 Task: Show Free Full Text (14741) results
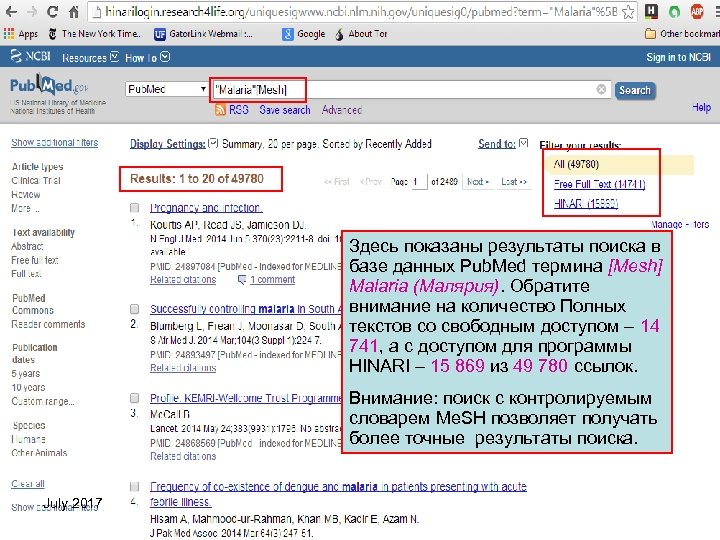click(599, 184)
